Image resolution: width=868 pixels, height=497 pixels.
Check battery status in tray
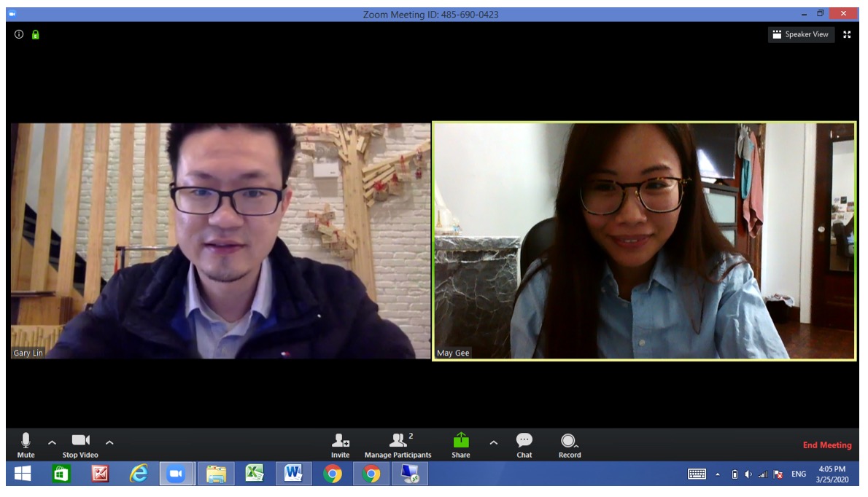click(x=735, y=474)
